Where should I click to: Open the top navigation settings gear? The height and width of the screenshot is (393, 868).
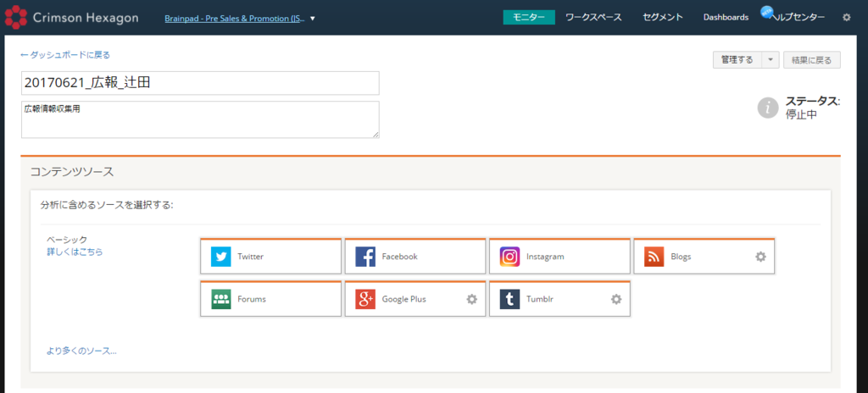[847, 18]
